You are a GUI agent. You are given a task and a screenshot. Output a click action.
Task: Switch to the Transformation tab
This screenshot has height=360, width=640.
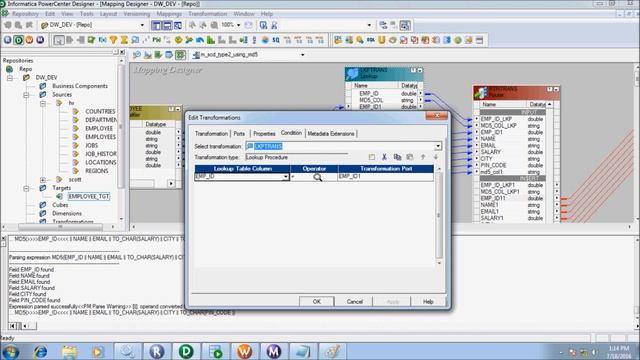pyautogui.click(x=211, y=133)
